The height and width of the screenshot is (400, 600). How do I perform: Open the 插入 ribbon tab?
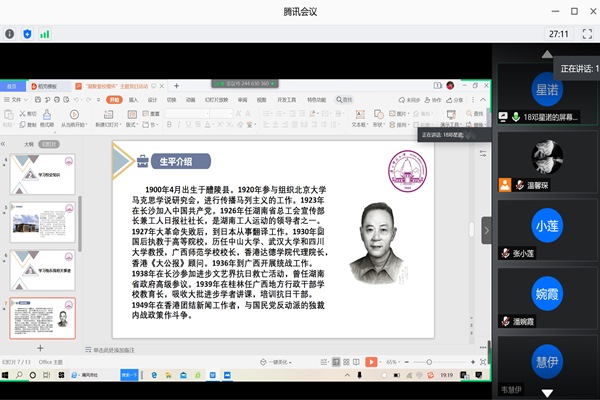133,100
